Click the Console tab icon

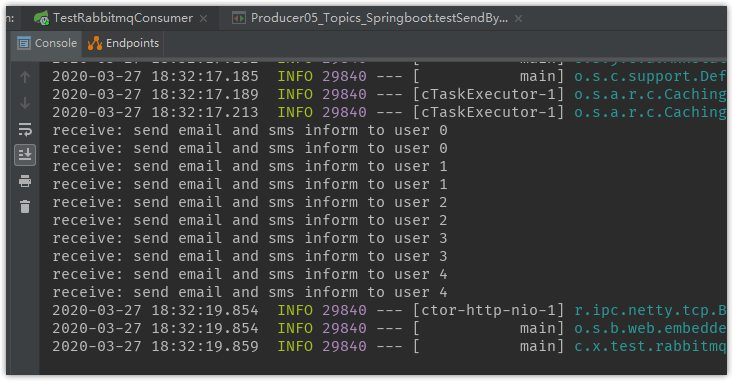coord(24,43)
